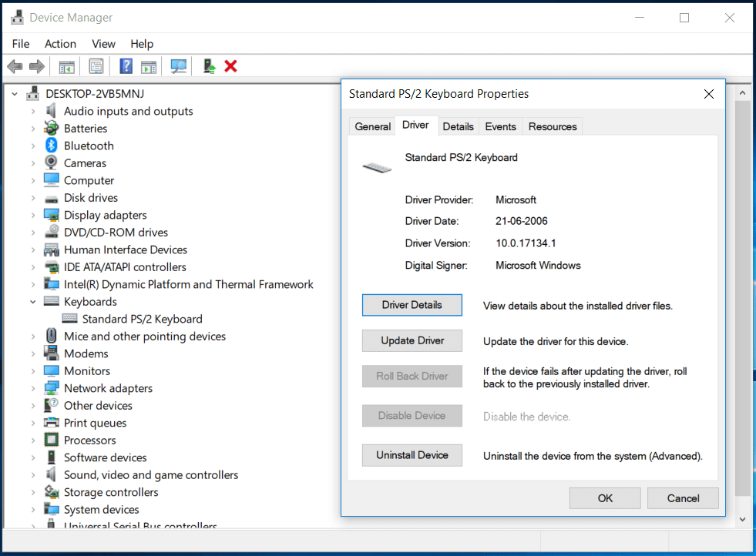
Task: Select the System devices label
Action: click(101, 510)
